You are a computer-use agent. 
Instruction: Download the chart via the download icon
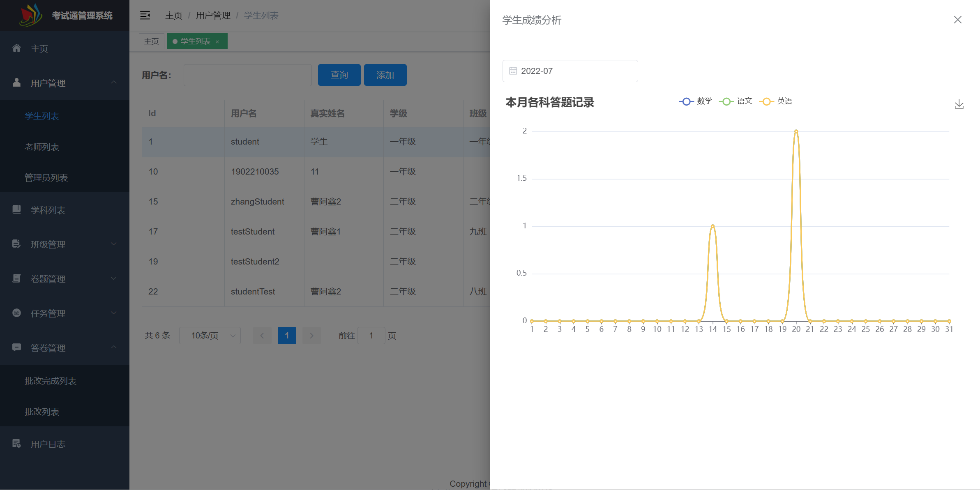click(959, 104)
